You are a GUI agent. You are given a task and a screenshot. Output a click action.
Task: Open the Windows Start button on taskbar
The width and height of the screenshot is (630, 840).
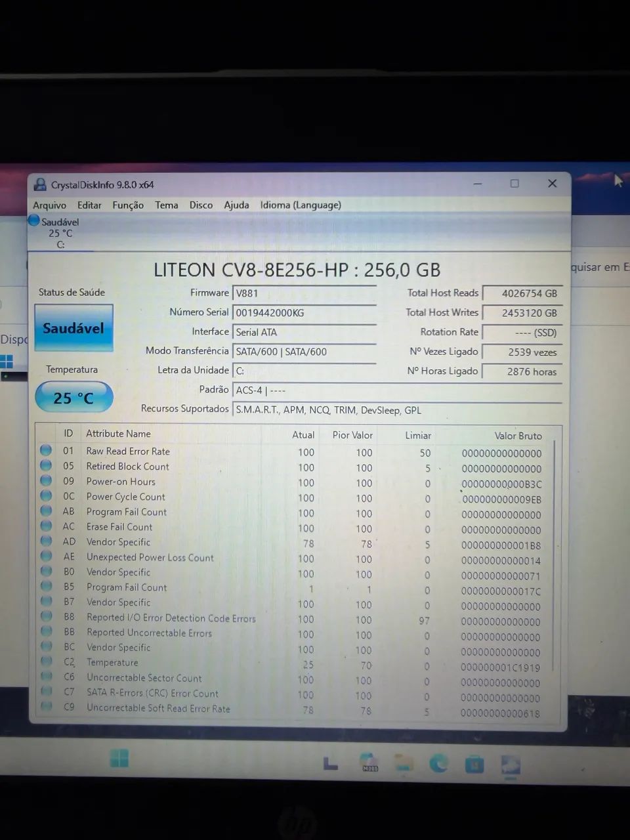click(x=119, y=759)
